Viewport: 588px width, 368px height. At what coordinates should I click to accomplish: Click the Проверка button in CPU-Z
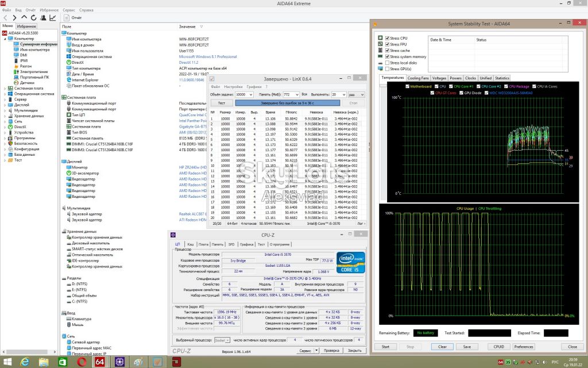331,350
